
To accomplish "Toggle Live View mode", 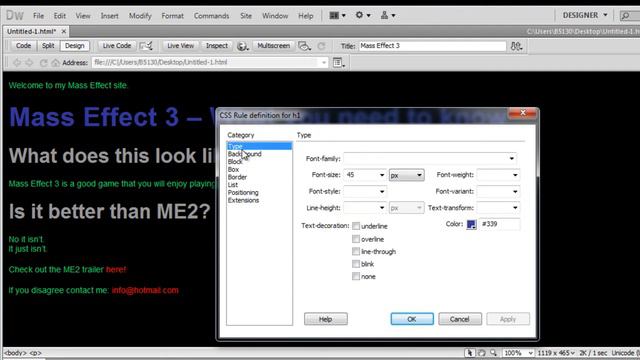I will tap(180, 46).
